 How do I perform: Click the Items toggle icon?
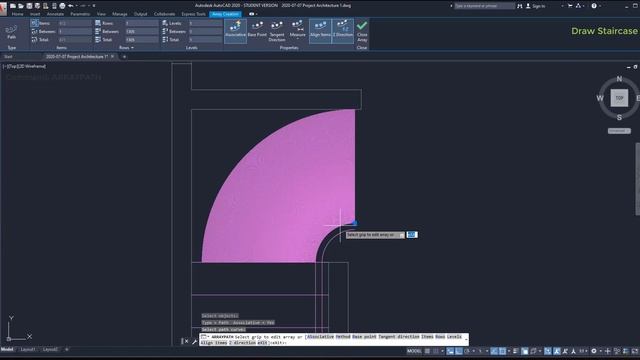pyautogui.click(x=35, y=23)
